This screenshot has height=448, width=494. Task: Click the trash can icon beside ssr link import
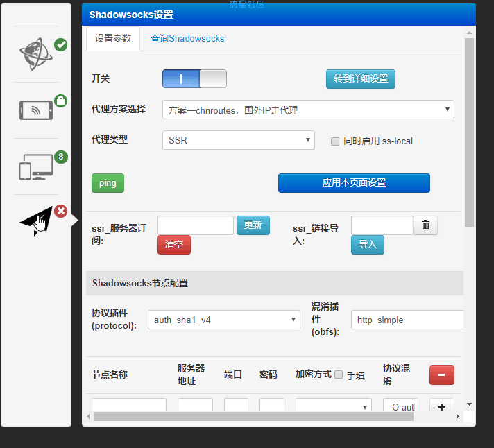[425, 225]
